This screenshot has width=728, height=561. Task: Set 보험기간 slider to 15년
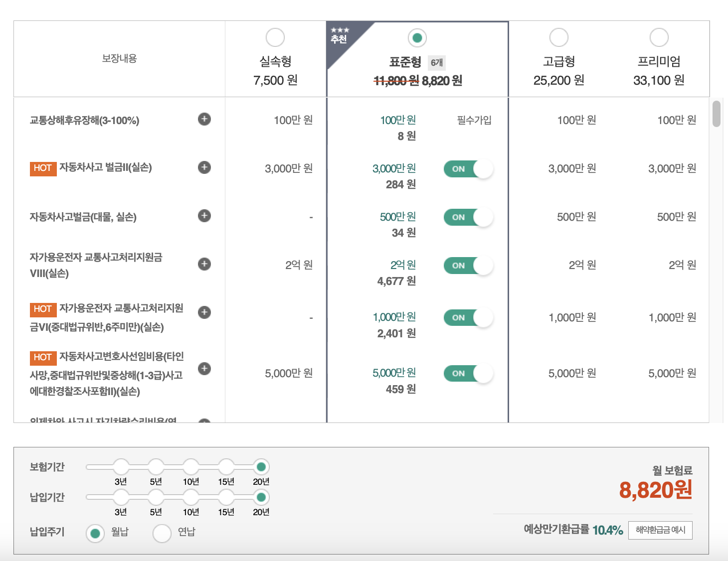click(x=226, y=467)
